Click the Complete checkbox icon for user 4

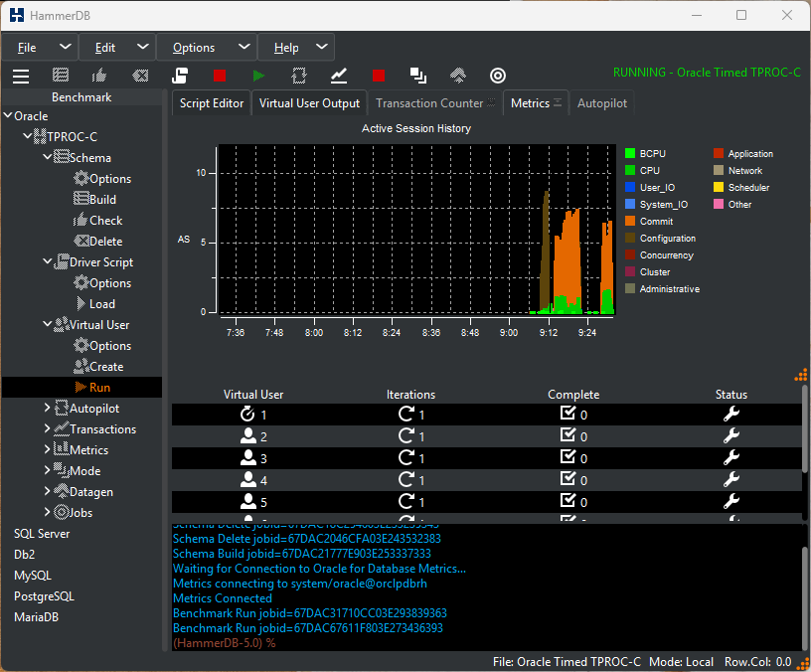coord(568,479)
